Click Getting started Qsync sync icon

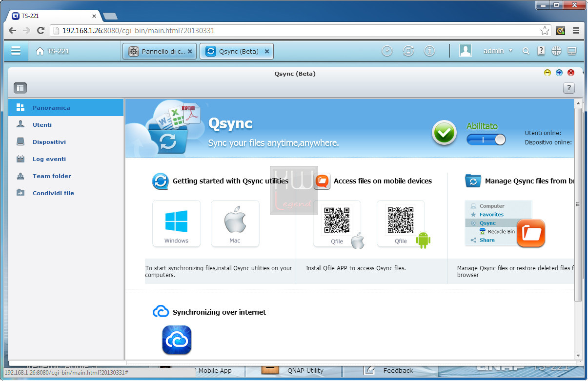tap(160, 181)
